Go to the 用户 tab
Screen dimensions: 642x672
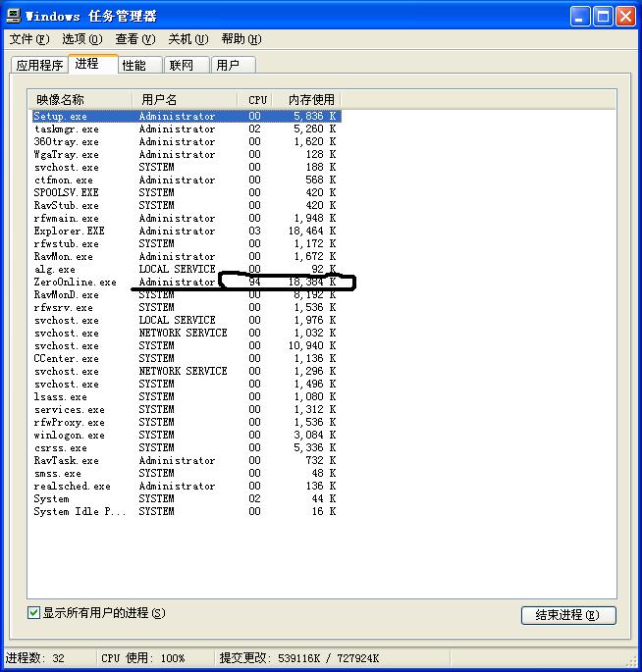pyautogui.click(x=234, y=65)
